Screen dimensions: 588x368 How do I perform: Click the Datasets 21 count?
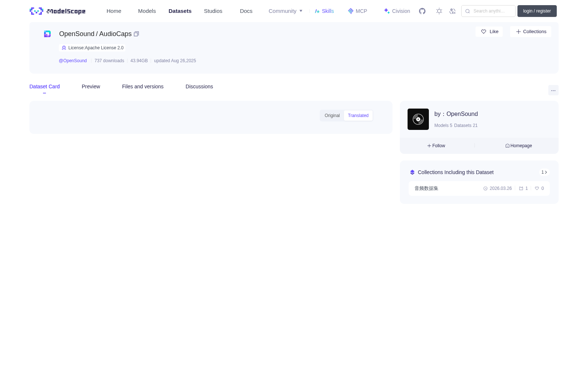pos(466,125)
